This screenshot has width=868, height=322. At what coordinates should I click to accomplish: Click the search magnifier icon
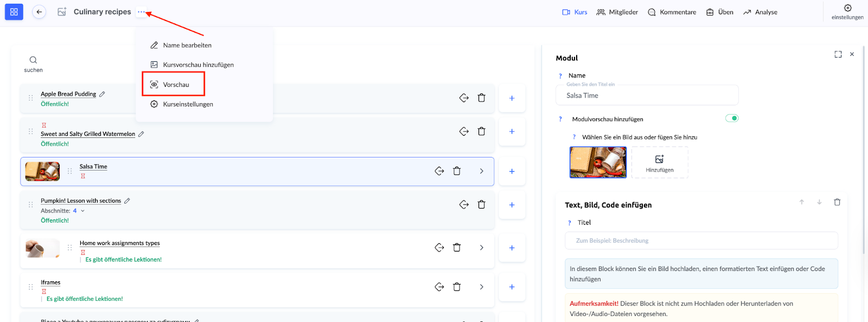(x=33, y=60)
